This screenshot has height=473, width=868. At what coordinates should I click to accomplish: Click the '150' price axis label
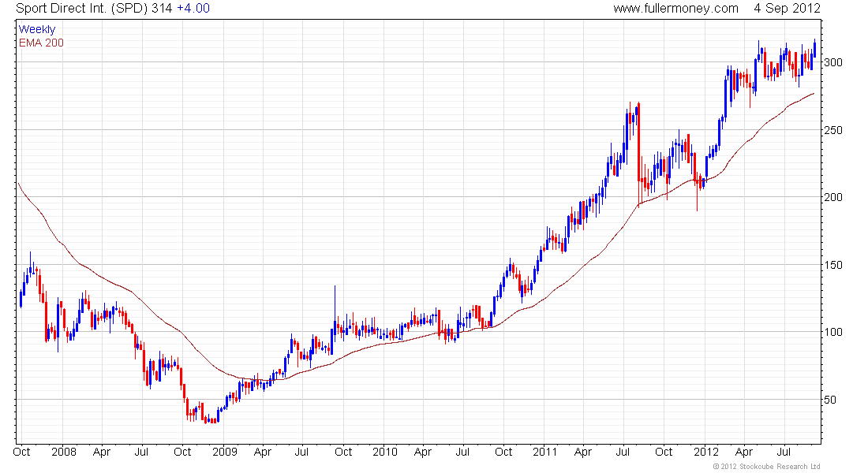click(833, 265)
